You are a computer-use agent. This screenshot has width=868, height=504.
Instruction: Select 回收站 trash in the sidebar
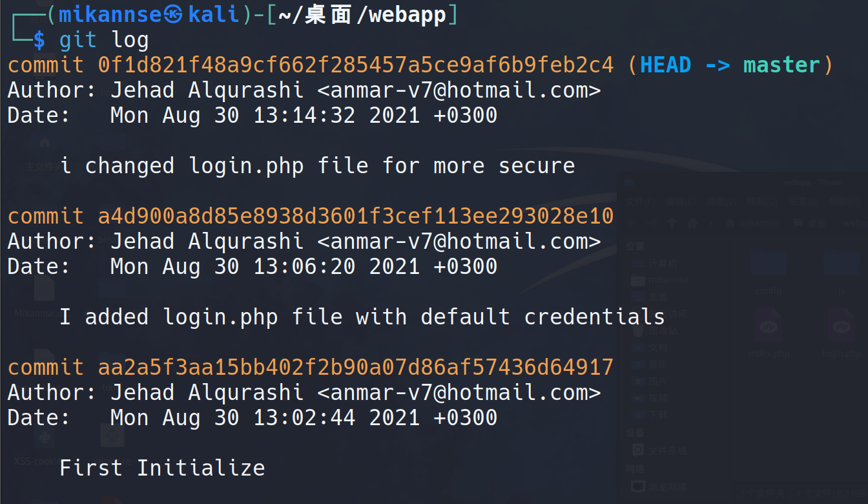pyautogui.click(x=663, y=330)
